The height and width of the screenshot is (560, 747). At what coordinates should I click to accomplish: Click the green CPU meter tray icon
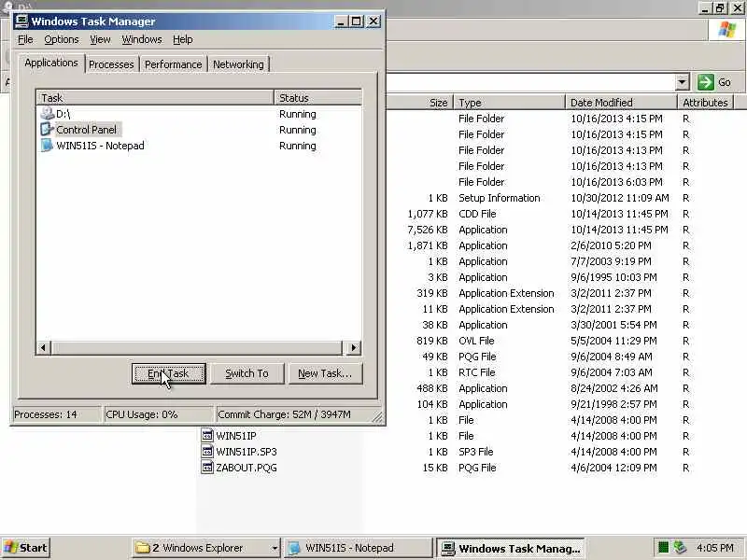pos(663,548)
